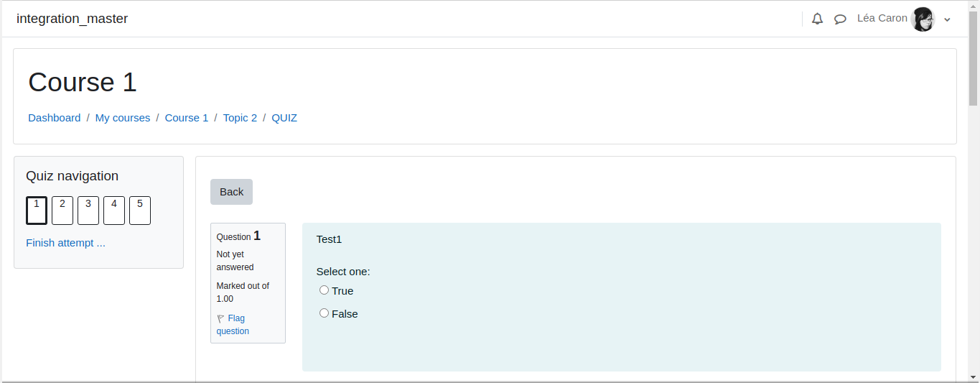Click the Back button

click(x=231, y=192)
